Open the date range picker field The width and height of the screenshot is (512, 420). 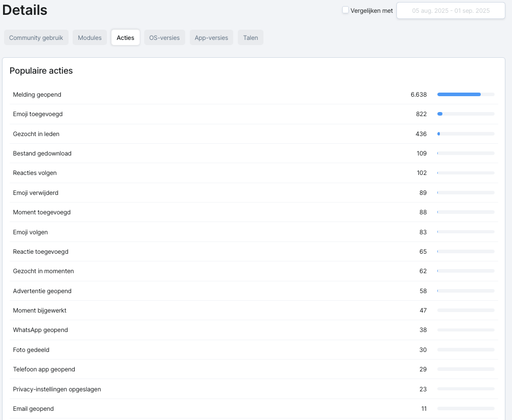click(x=451, y=11)
